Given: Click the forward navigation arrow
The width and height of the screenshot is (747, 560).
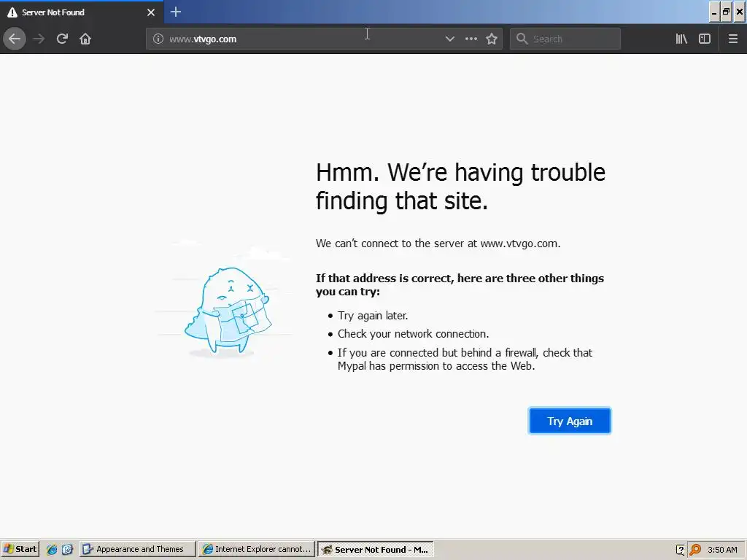Looking at the screenshot, I should click(39, 39).
